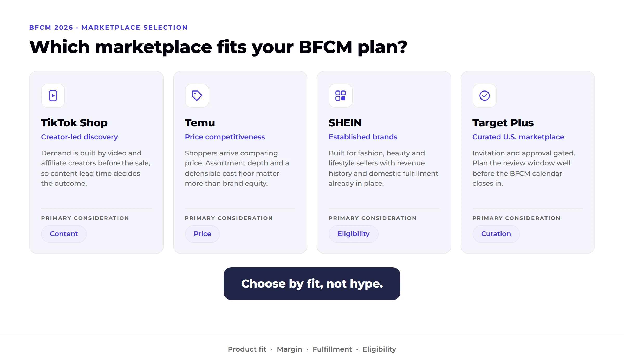The image size is (624, 364).
Task: Open the Target Plus card title
Action: [x=503, y=123]
